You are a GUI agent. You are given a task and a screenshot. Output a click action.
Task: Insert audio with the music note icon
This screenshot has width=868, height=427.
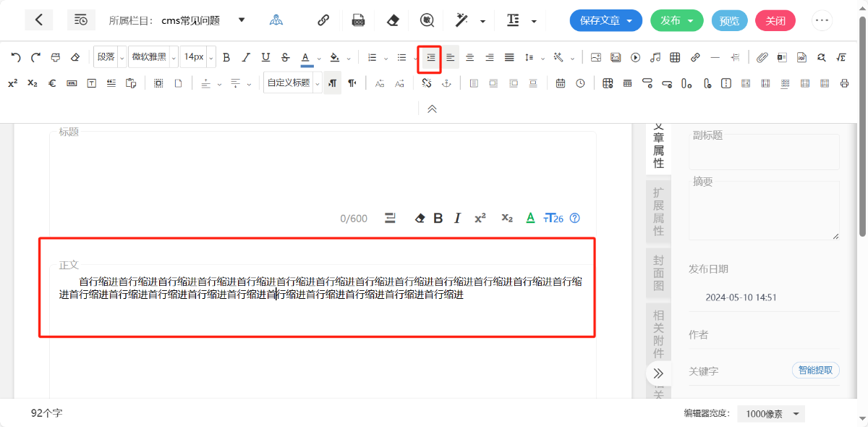pos(655,58)
